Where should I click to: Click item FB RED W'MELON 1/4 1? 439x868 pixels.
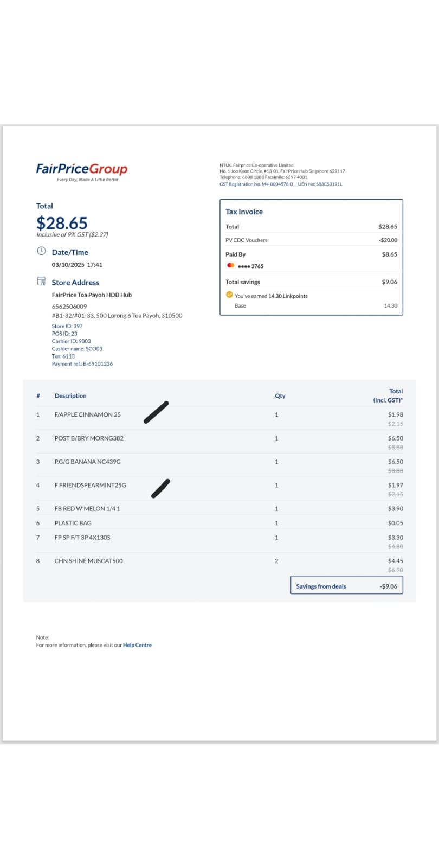pyautogui.click(x=87, y=508)
